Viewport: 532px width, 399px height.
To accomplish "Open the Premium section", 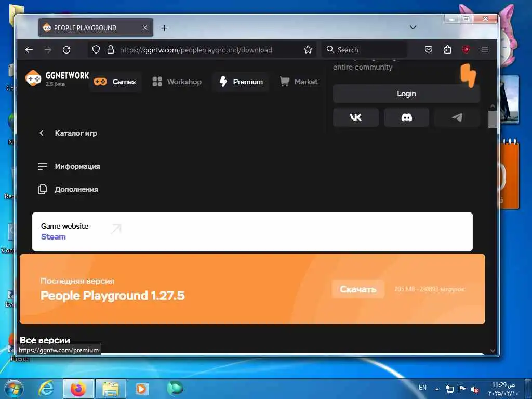I will [241, 82].
